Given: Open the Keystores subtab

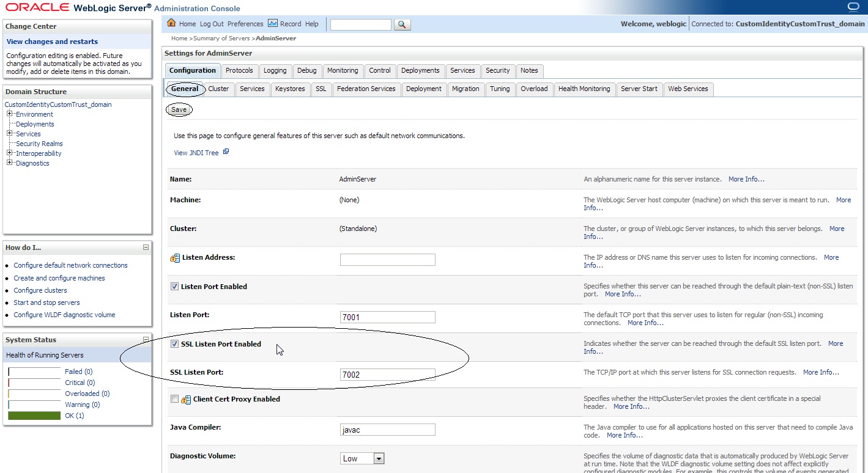Looking at the screenshot, I should pyautogui.click(x=290, y=89).
